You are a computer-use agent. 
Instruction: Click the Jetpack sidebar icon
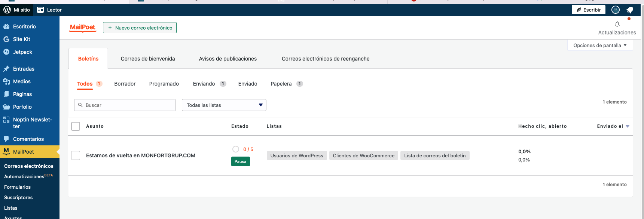click(x=6, y=52)
